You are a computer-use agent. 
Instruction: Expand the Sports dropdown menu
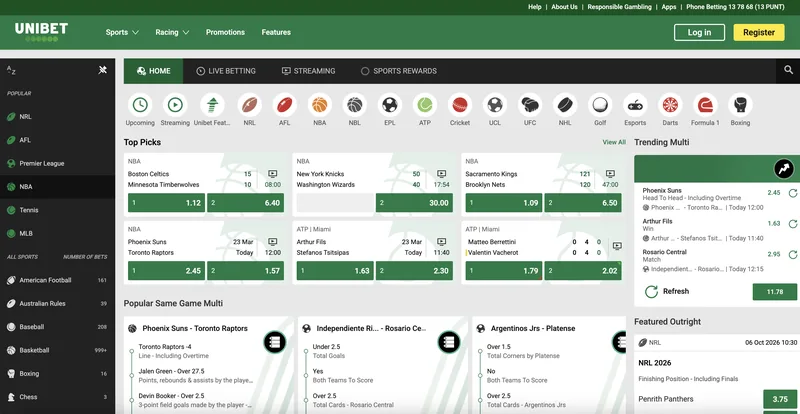[x=122, y=32]
